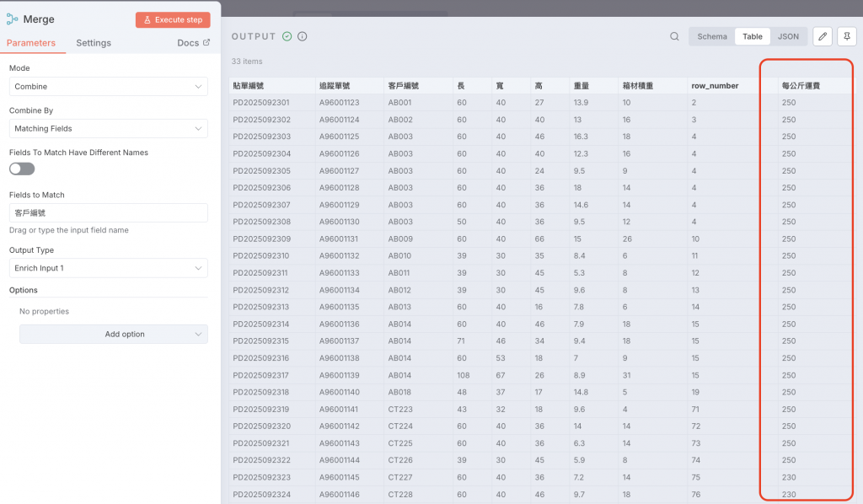Click cell A96001139
This screenshot has width=863, height=504.
[339, 375]
